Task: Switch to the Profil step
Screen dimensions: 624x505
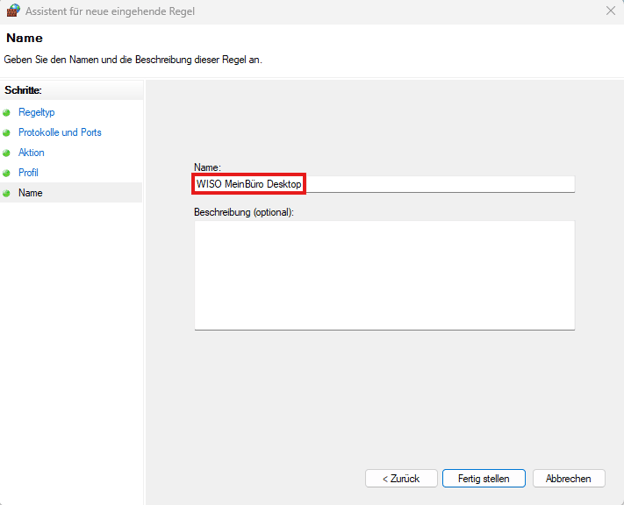Action: [x=28, y=173]
